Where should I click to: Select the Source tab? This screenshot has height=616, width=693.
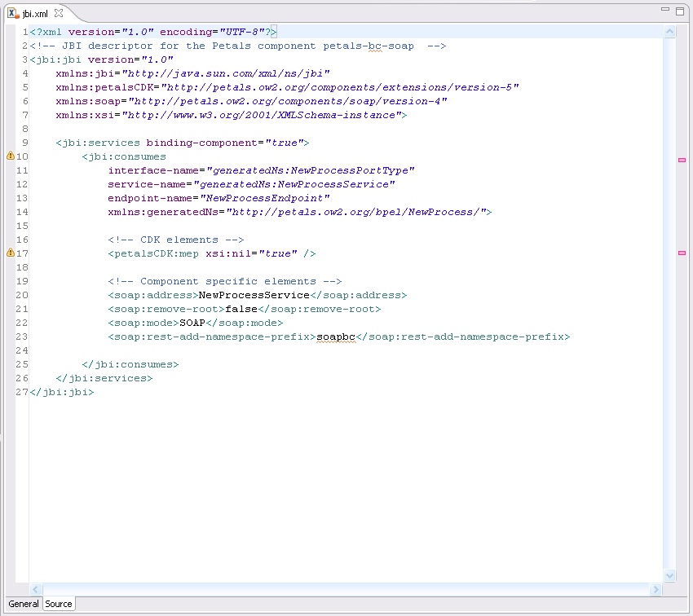pos(59,604)
